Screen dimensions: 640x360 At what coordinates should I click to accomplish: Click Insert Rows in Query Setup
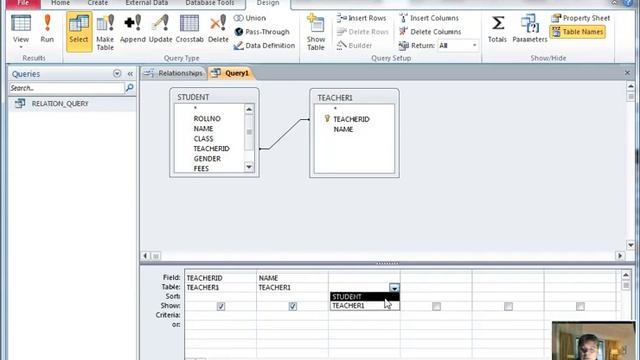[x=361, y=18]
